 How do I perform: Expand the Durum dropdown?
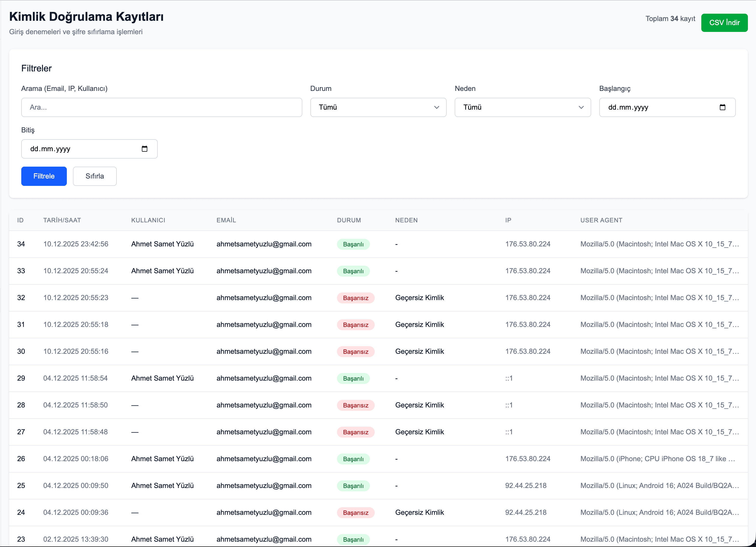click(378, 107)
